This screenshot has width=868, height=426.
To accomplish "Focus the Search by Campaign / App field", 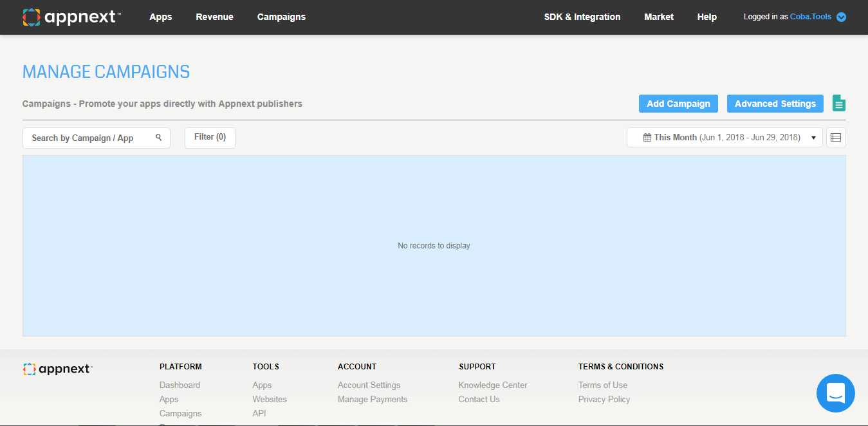I will click(x=97, y=138).
